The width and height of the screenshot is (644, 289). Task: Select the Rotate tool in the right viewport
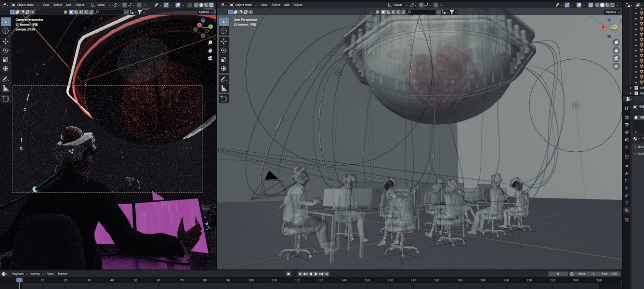(224, 50)
